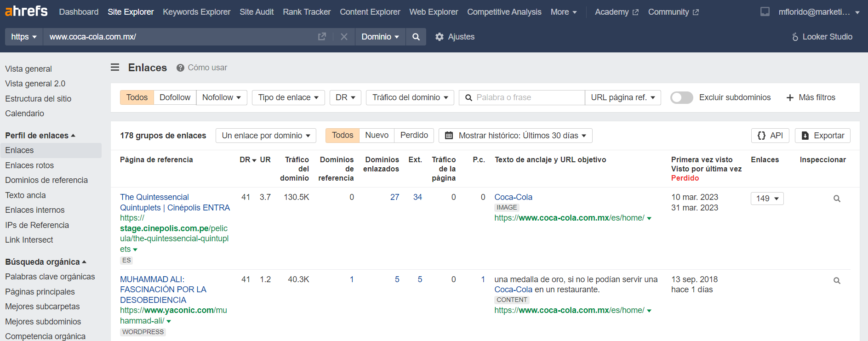Open Palabras clave orgánicas
868x341 pixels.
50,277
